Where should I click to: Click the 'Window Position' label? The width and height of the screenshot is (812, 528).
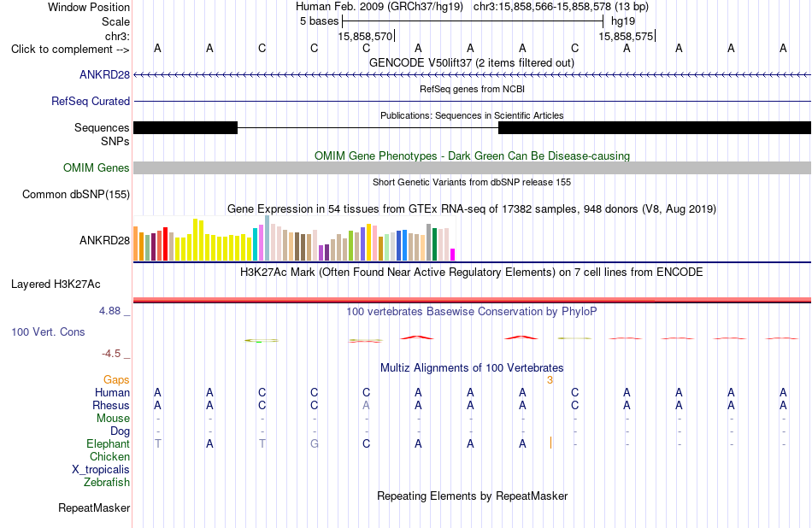click(x=89, y=7)
